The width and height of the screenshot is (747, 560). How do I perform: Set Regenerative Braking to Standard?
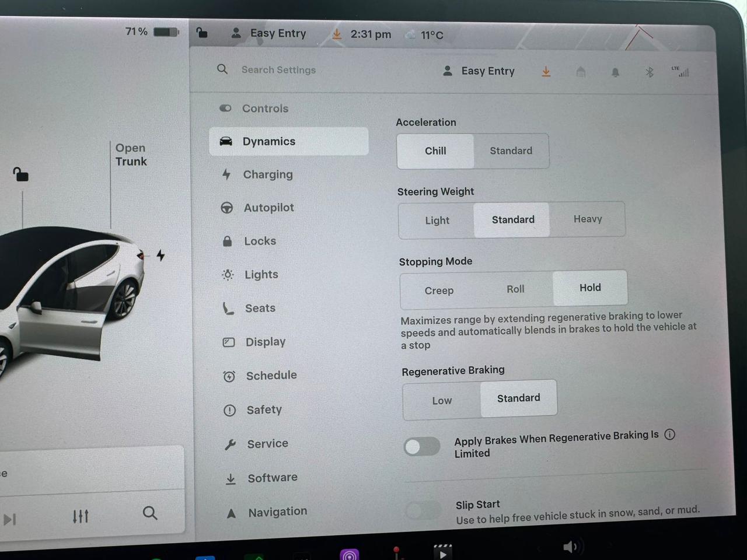518,398
